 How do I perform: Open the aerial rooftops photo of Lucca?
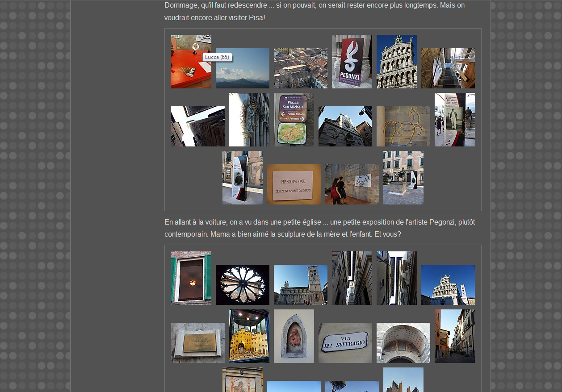click(x=300, y=68)
